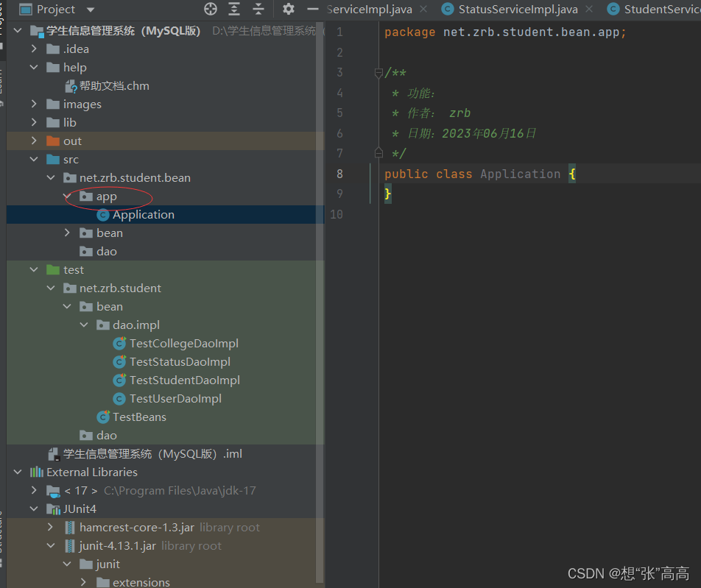
Task: Collapse the help folder
Action: tap(34, 67)
